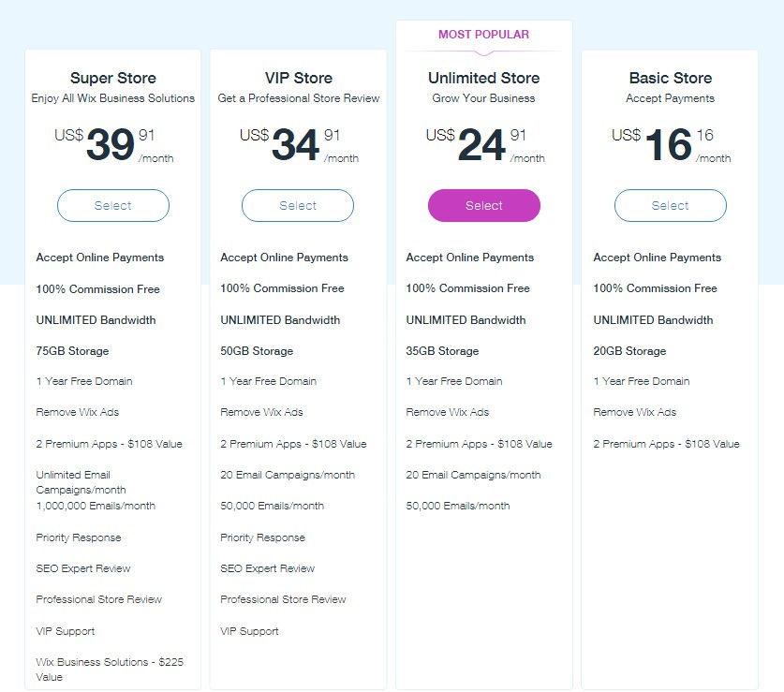784x692 pixels.
Task: Click the MOST POPULAR badge
Action: click(483, 35)
